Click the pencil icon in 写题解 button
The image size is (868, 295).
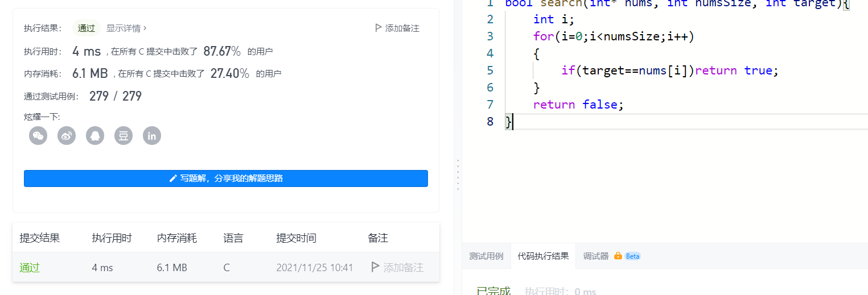point(174,178)
